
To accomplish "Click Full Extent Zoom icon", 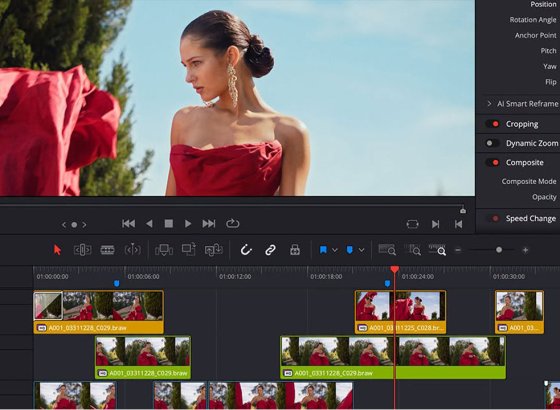I will (x=387, y=250).
